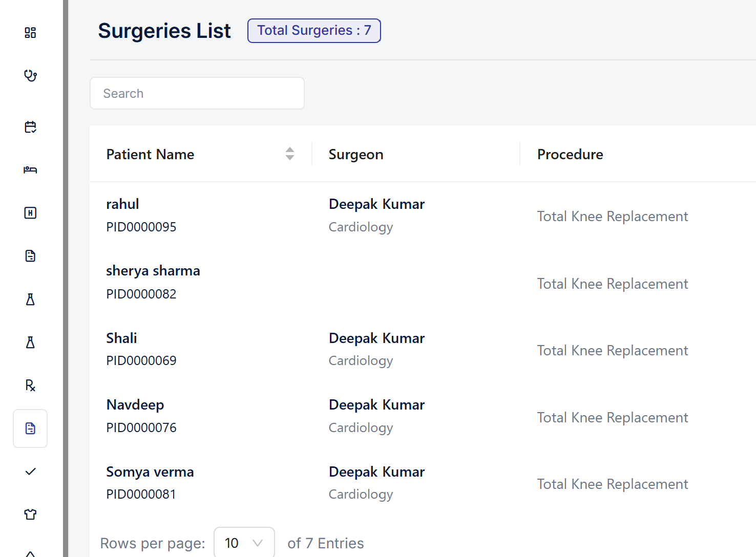Select patient Navdeep in the list
The height and width of the screenshot is (557, 756).
pos(135,405)
